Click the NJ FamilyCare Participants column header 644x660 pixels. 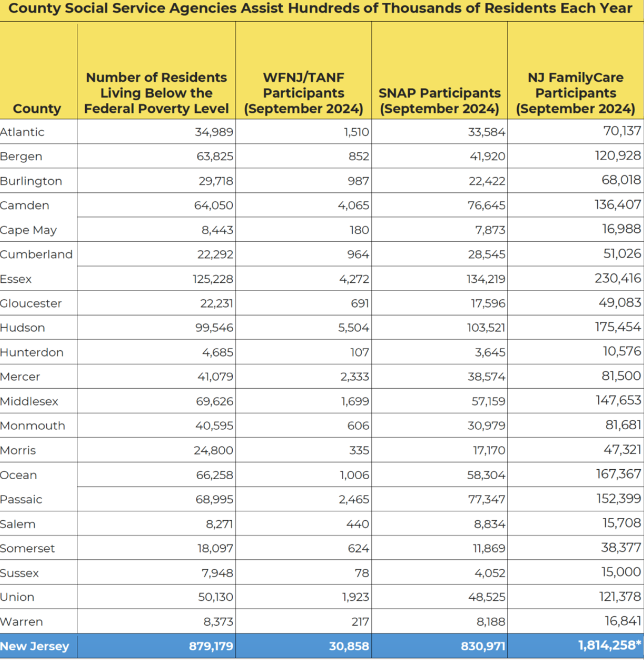[x=575, y=93]
